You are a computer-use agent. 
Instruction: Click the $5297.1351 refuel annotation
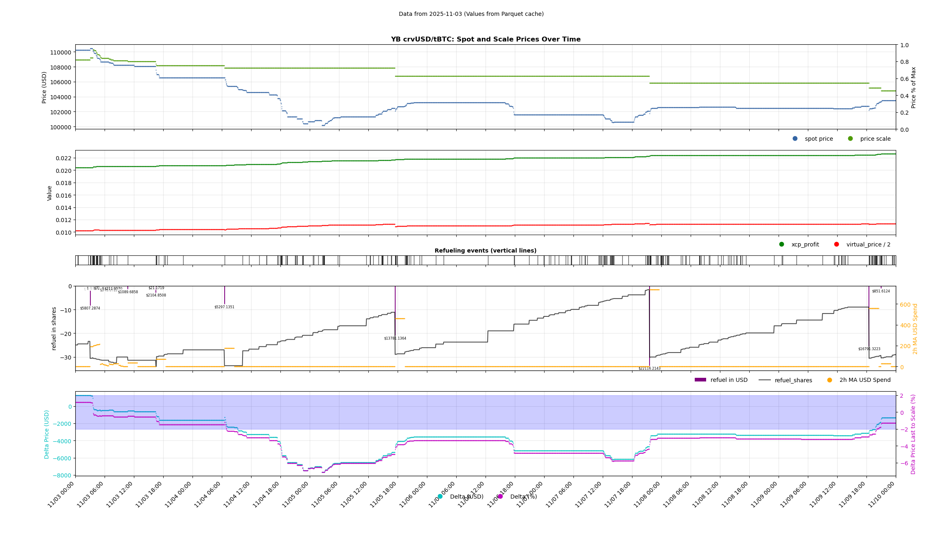click(224, 307)
